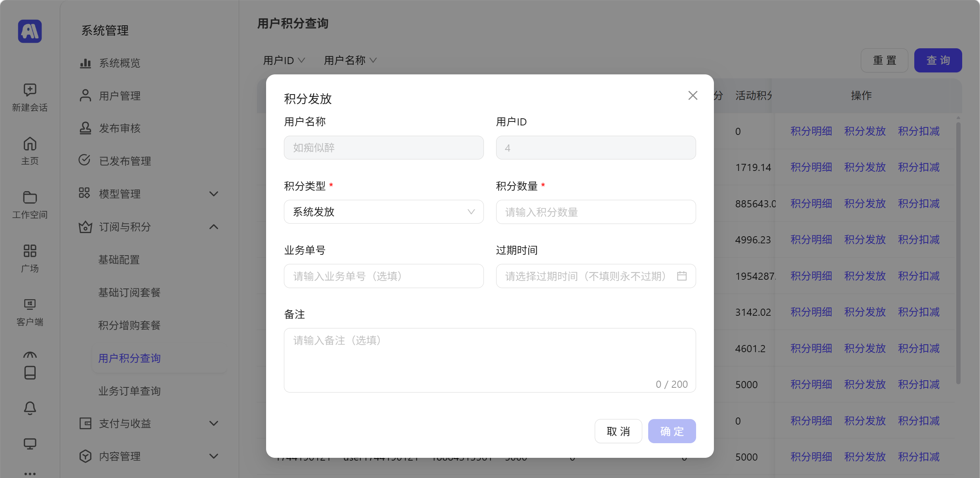Open the 用户名称 filter dropdown
The height and width of the screenshot is (478, 980).
pyautogui.click(x=350, y=60)
